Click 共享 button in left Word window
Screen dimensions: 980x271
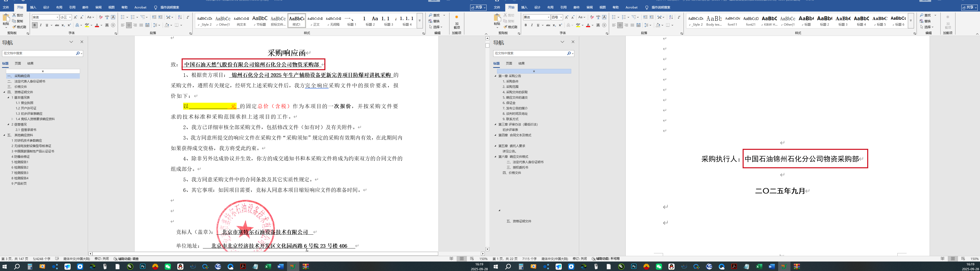[x=479, y=7]
